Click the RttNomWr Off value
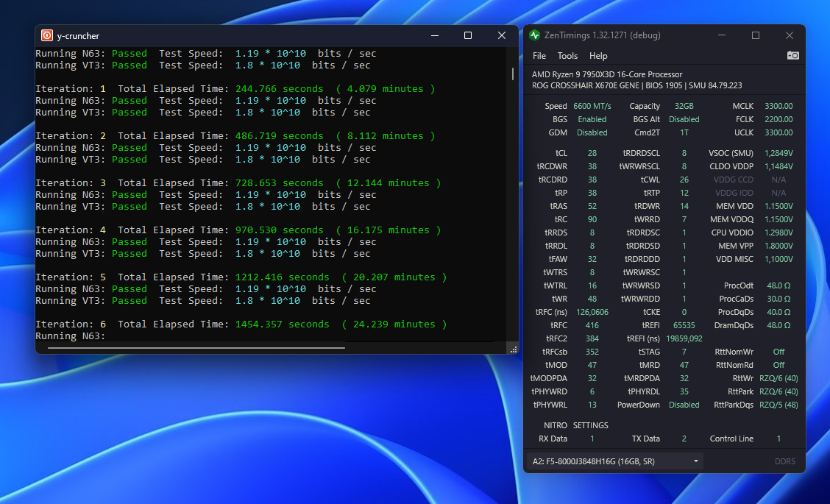 778,352
